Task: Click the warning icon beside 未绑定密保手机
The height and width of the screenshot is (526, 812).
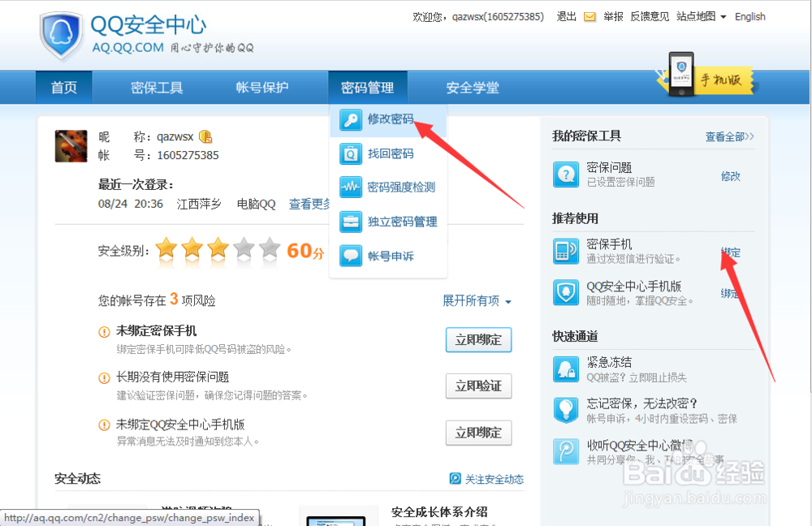Action: 104,332
